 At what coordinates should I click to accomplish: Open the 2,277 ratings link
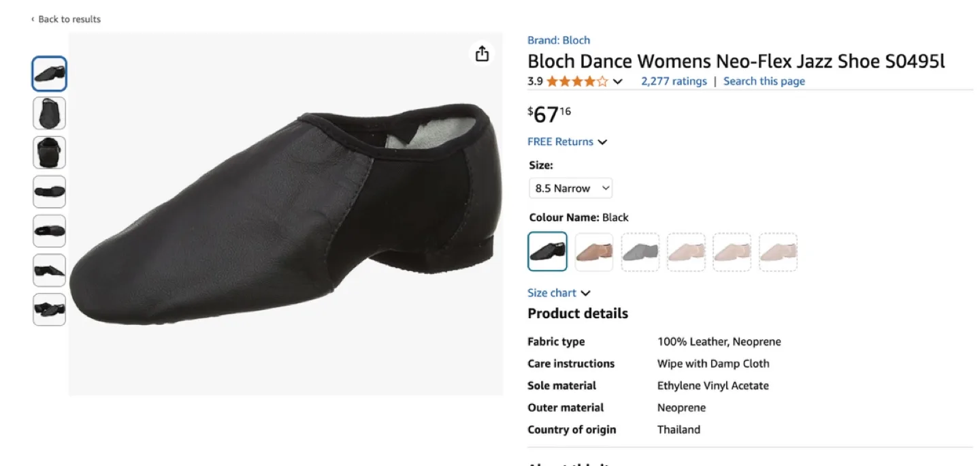point(674,81)
